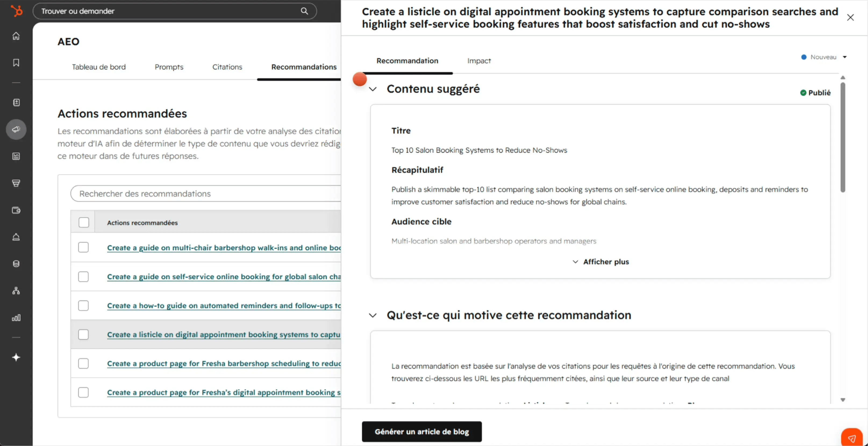Open automated reminders and follow-ups guide link

224,305
